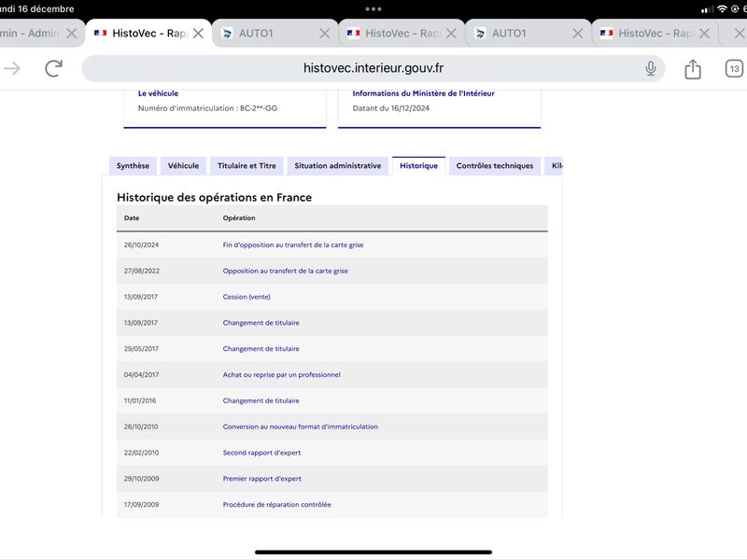Close the second AUTO1 tab
The height and width of the screenshot is (560, 747).
click(577, 34)
